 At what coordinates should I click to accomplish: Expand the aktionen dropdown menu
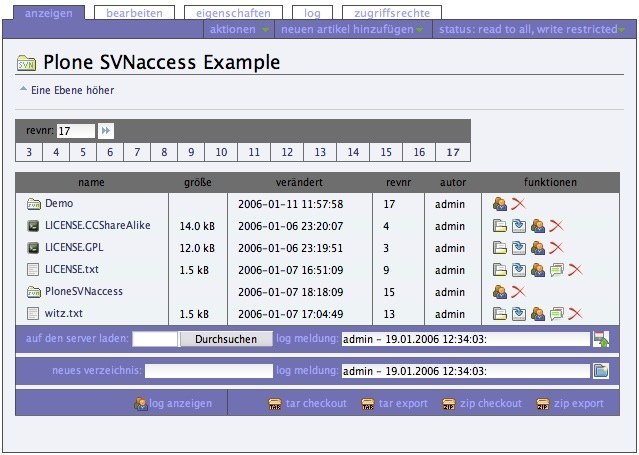239,30
